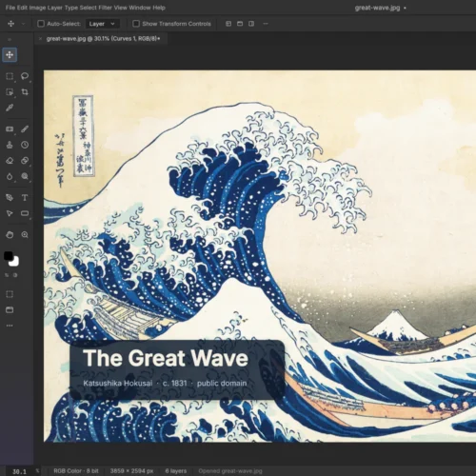Open the Type menu

(x=71, y=8)
